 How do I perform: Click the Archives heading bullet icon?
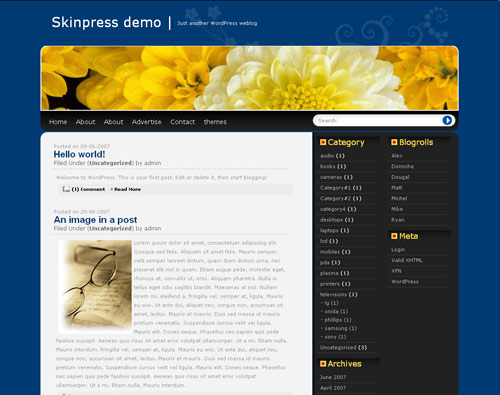pos(323,364)
